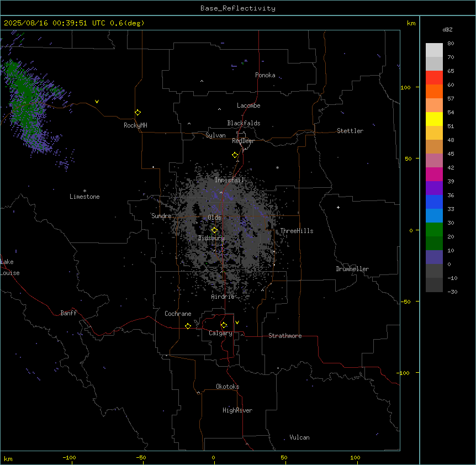Click the Airdrie label
The image size is (476, 465).
click(223, 297)
